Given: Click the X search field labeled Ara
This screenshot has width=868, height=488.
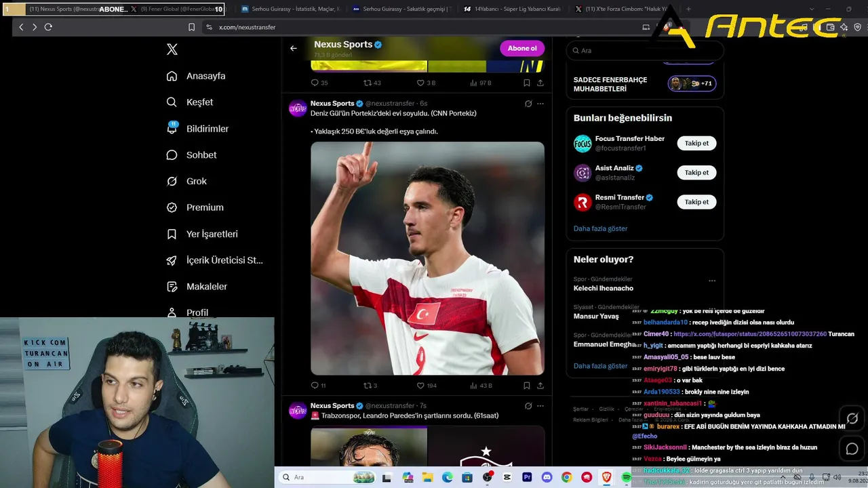Looking at the screenshot, I should [x=645, y=50].
